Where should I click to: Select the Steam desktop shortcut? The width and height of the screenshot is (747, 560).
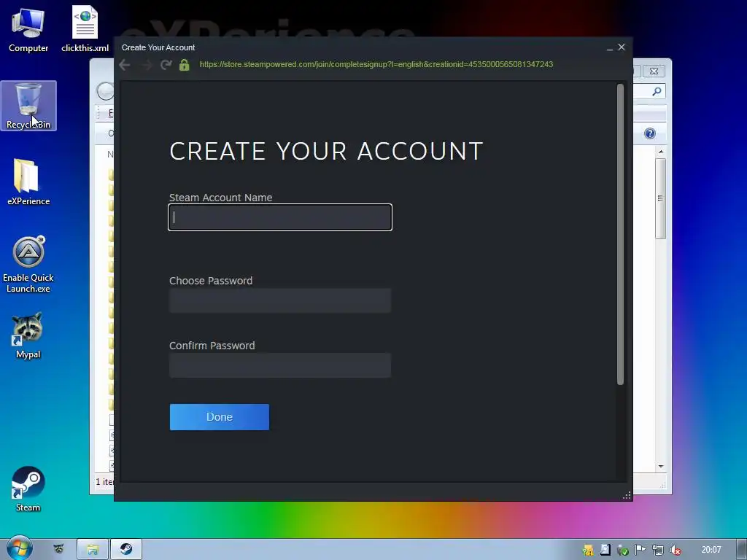pos(28,489)
